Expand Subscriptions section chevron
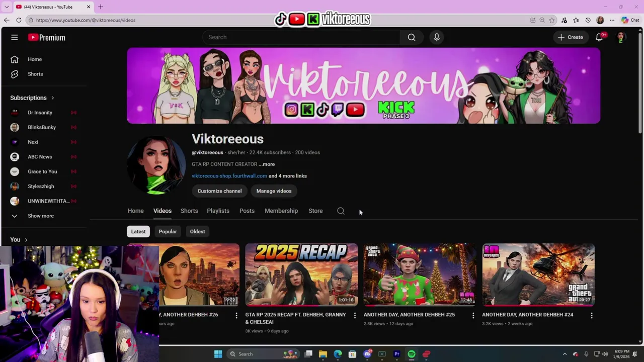644x362 pixels. click(52, 98)
